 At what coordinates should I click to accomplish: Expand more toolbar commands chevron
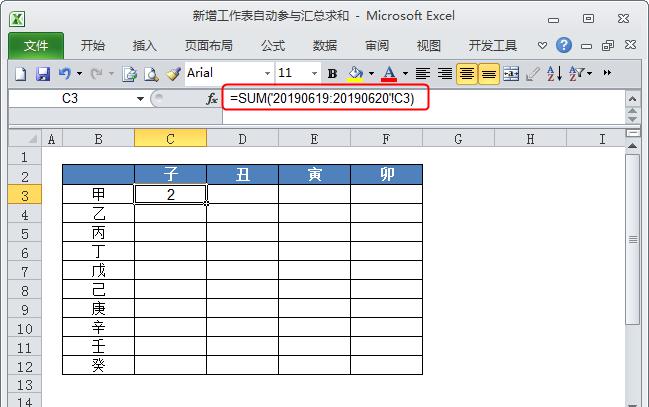coord(607,73)
